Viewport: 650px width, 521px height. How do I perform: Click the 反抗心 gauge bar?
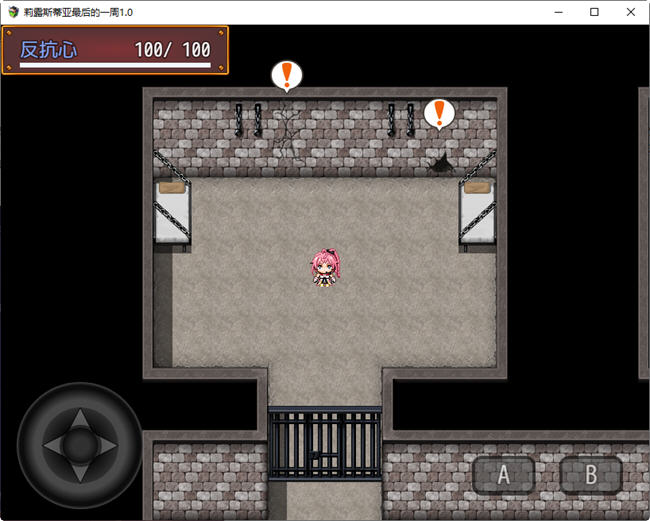115,66
